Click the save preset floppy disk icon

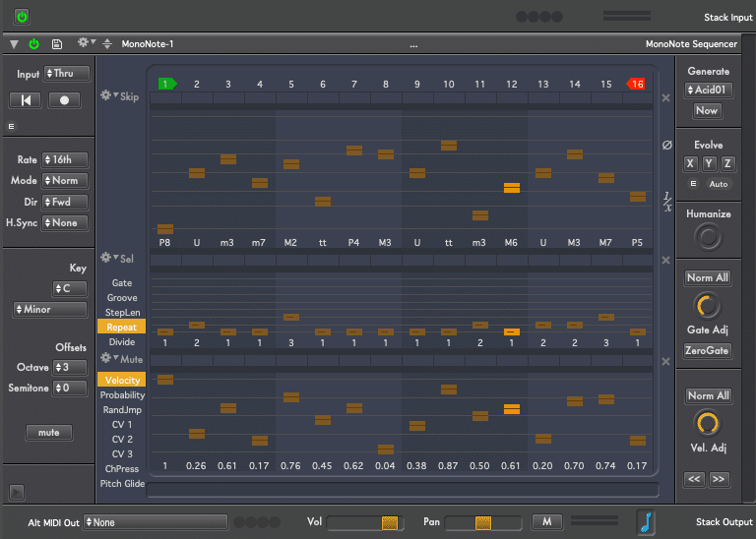coord(57,44)
